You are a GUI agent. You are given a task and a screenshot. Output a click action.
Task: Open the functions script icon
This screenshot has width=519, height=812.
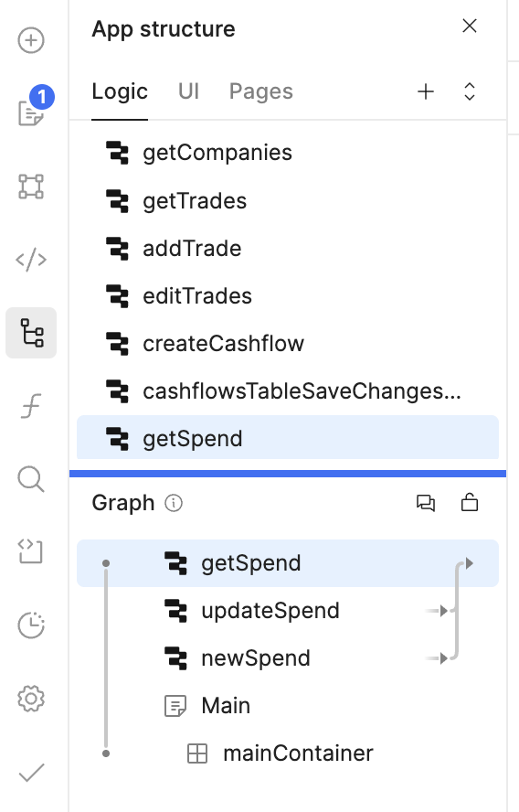[x=31, y=406]
